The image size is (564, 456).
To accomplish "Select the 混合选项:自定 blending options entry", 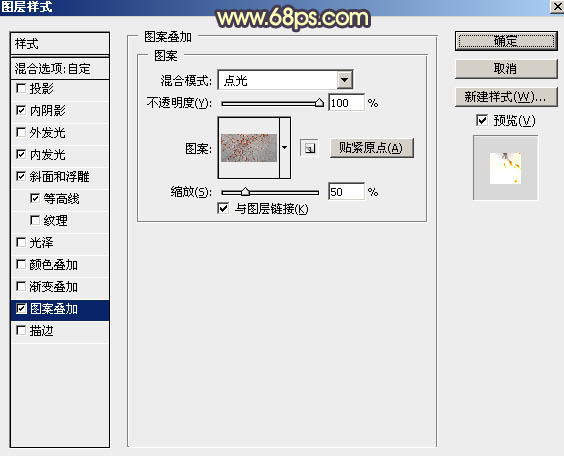I will pyautogui.click(x=60, y=68).
